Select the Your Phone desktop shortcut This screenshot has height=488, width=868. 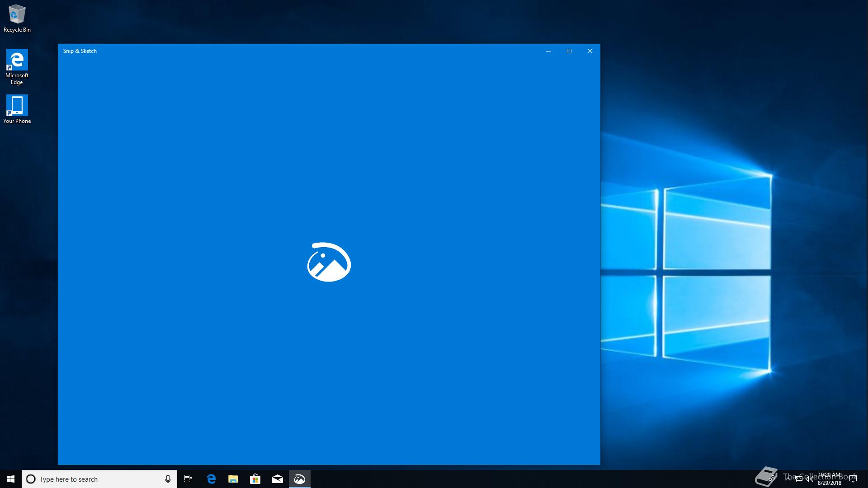pos(17,109)
